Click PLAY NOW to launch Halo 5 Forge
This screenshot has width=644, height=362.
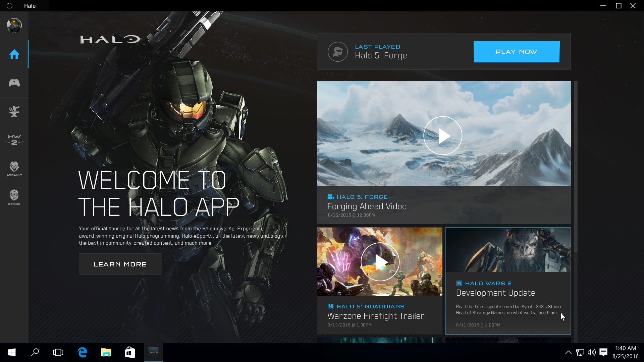tap(516, 51)
